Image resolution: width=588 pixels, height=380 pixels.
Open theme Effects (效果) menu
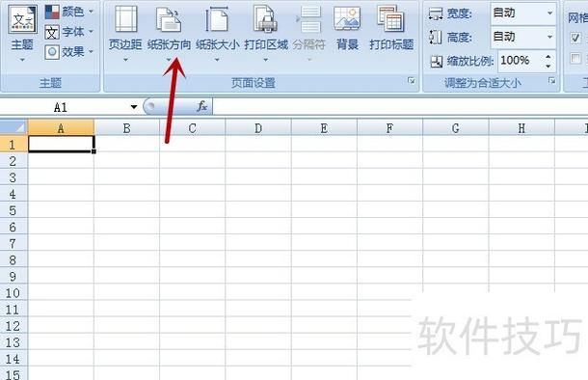[x=69, y=52]
